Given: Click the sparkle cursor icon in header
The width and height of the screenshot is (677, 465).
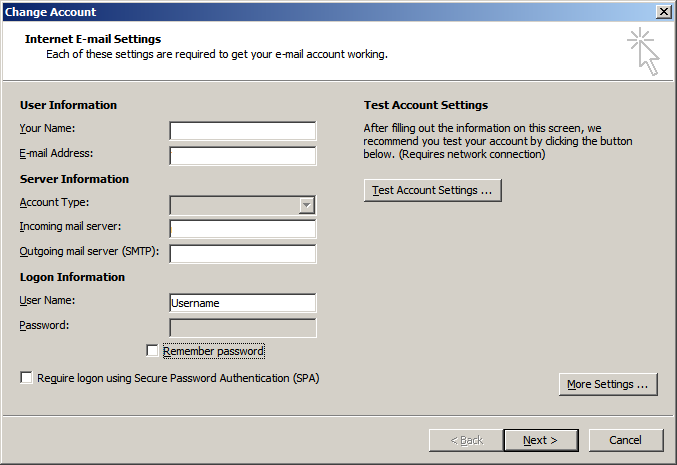Looking at the screenshot, I should (643, 51).
